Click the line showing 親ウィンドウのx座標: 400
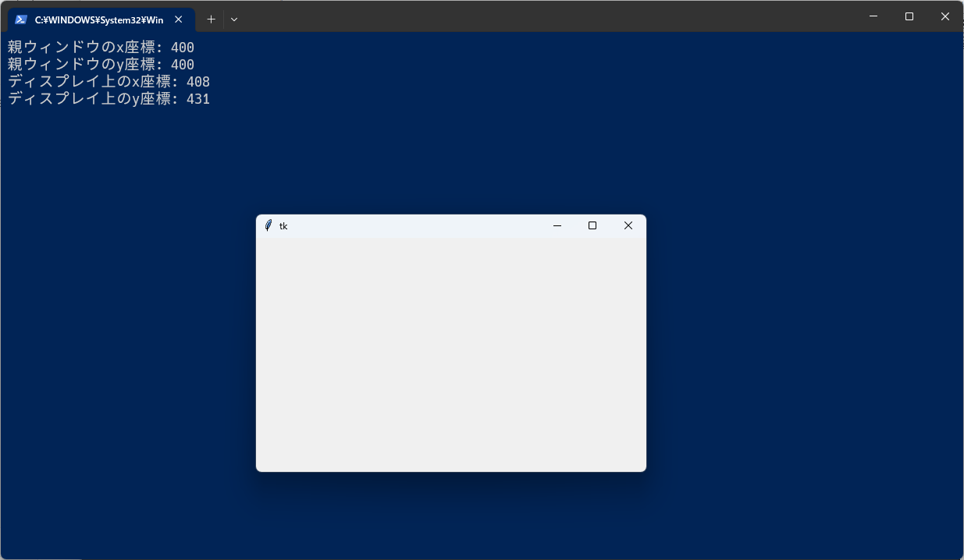964x560 pixels. point(100,47)
